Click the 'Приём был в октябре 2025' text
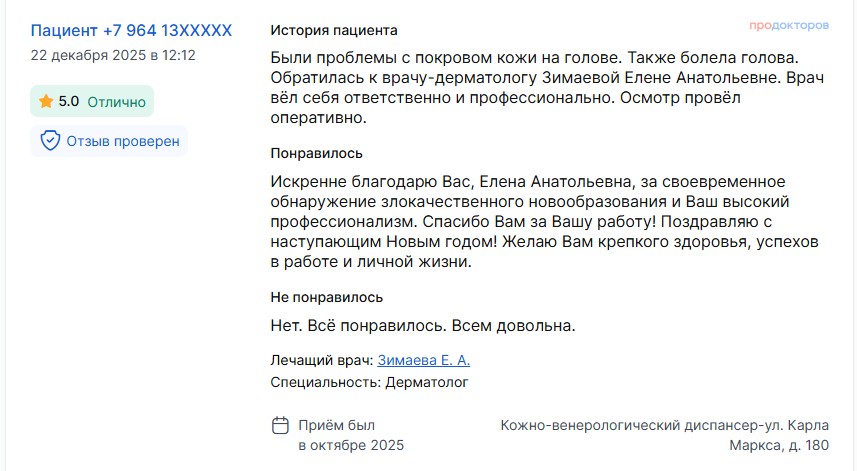 pos(351,435)
